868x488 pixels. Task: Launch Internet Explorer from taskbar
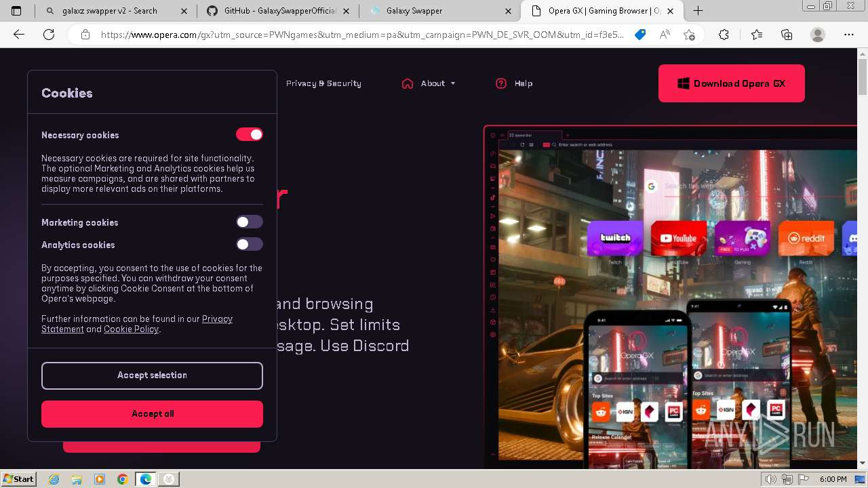(x=54, y=479)
